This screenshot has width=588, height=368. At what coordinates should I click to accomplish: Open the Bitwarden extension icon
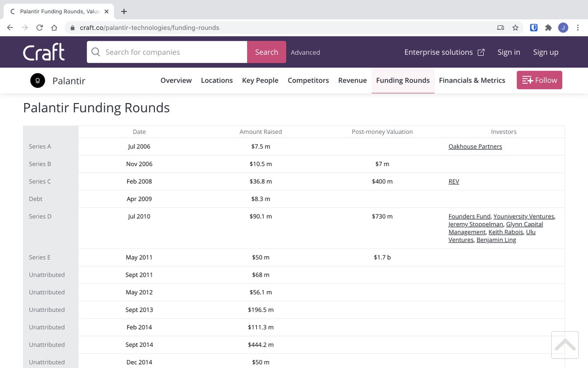(x=534, y=28)
